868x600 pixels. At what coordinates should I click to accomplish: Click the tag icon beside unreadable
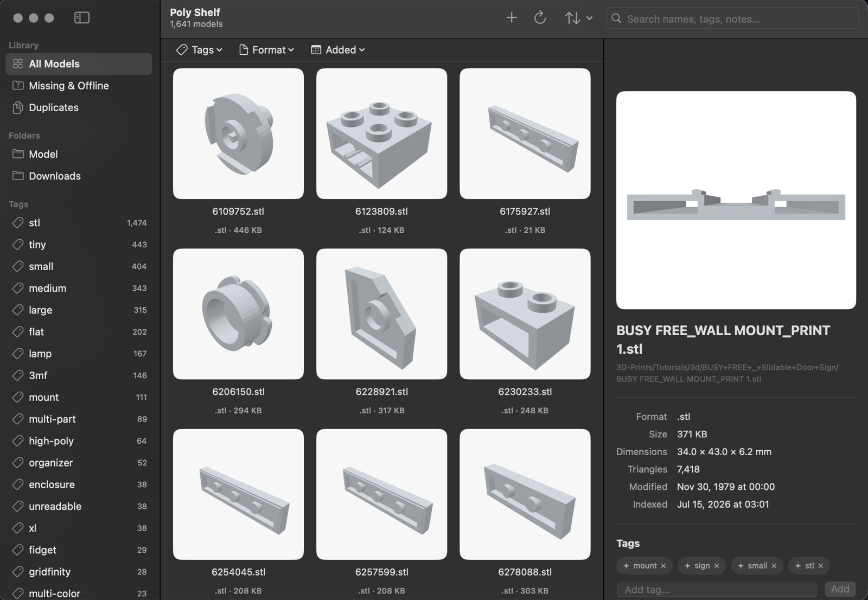(18, 506)
